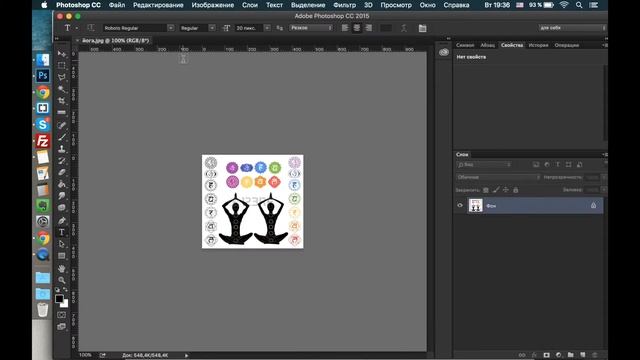Open Spotlight search in menu bar
The width and height of the screenshot is (640, 360).
pyautogui.click(x=579, y=5)
